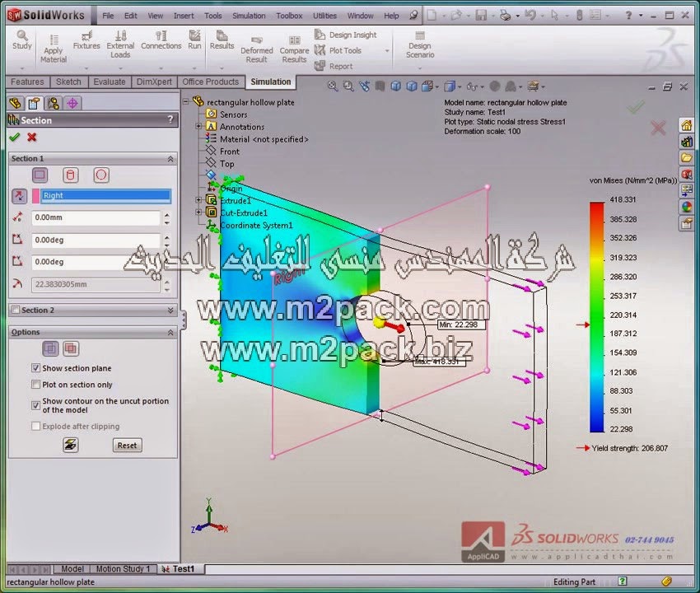
Task: Click the Apply Material icon
Action: 54,49
